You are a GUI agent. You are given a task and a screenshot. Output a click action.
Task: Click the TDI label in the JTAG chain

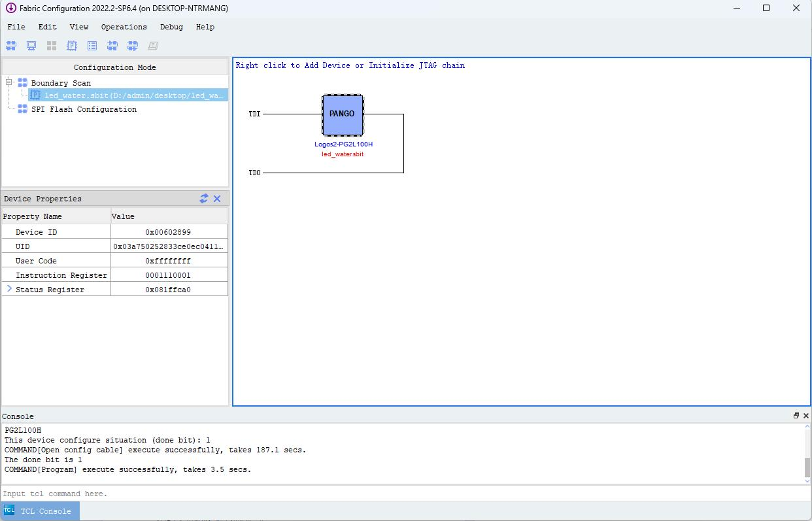click(x=254, y=114)
